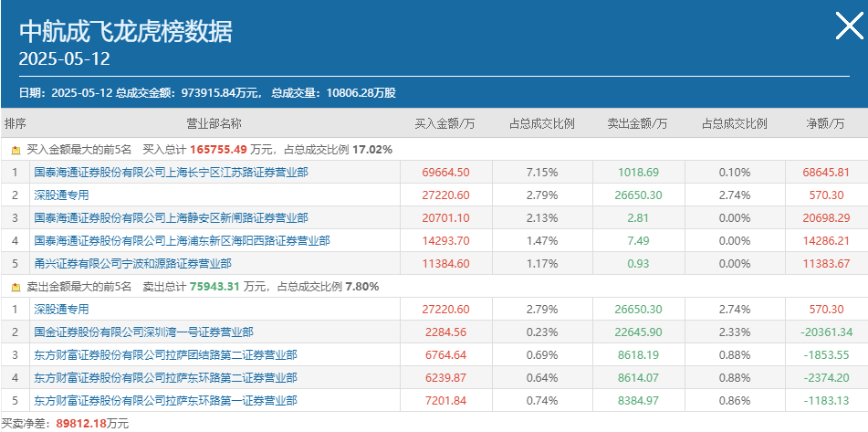Select buy amount 2284.56
868x432 pixels.
(x=445, y=332)
